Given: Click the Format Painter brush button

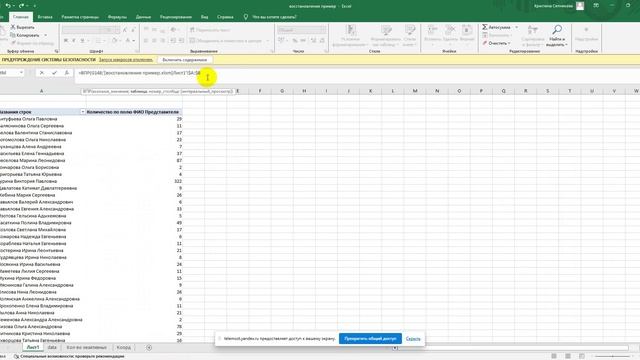Looking at the screenshot, I should tap(32, 43).
